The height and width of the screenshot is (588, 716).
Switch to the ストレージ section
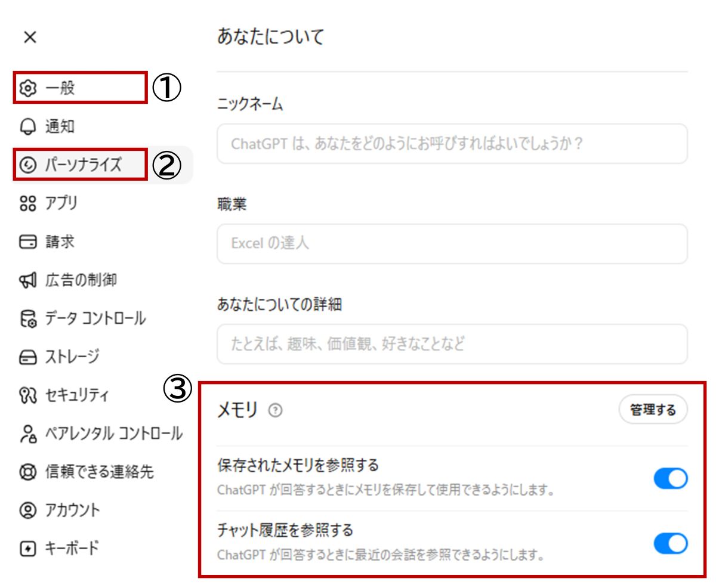[103, 357]
